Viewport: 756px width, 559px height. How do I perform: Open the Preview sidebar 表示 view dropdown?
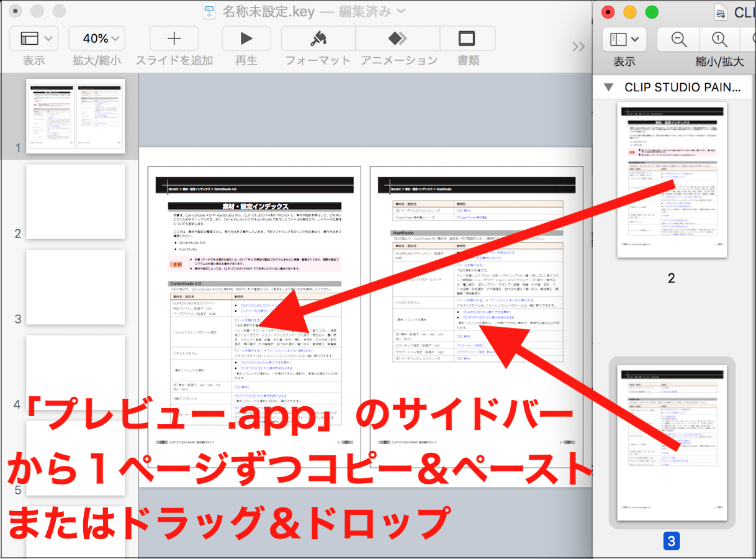click(x=624, y=40)
